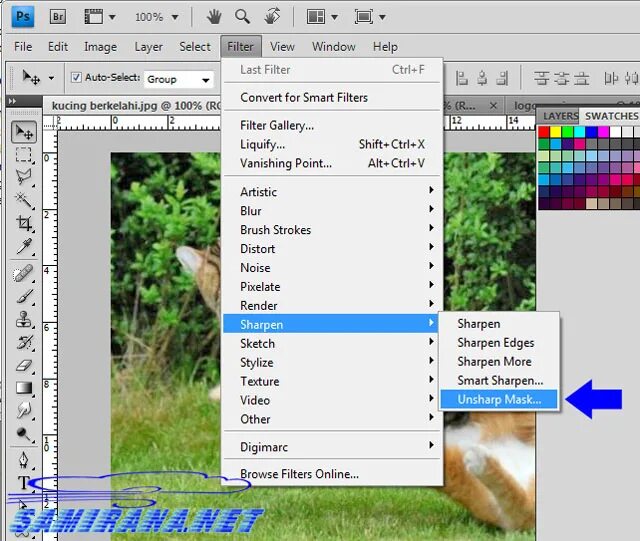Screen dimensions: 640x541
Task: Select the Polygonal Lasso tool
Action: (x=24, y=177)
